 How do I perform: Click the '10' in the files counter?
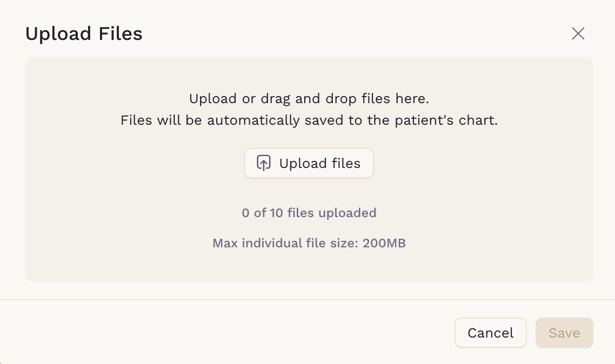(276, 213)
